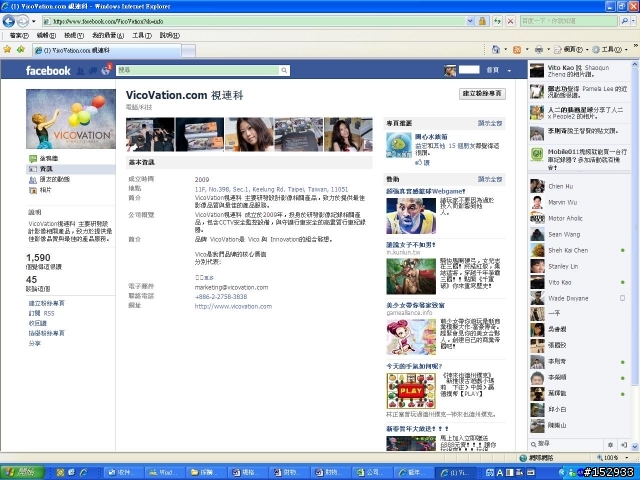Click the IE Forward arrow button
This screenshot has width=640, height=480.
coord(23,21)
